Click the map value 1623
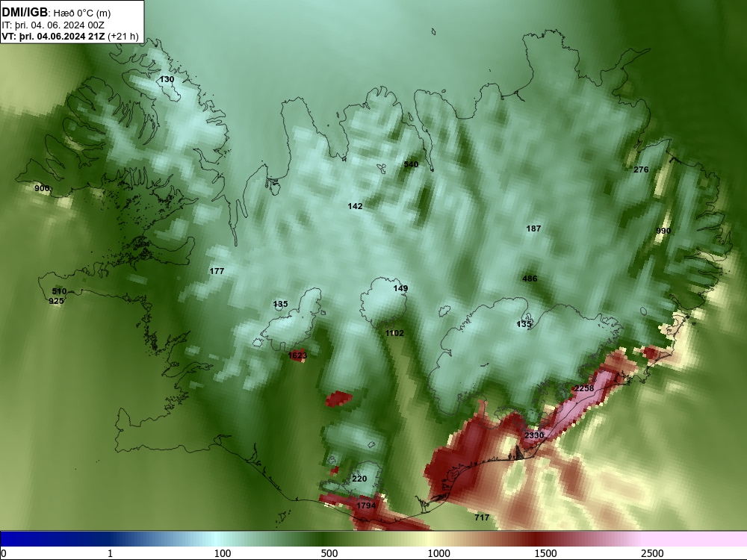 coord(298,355)
